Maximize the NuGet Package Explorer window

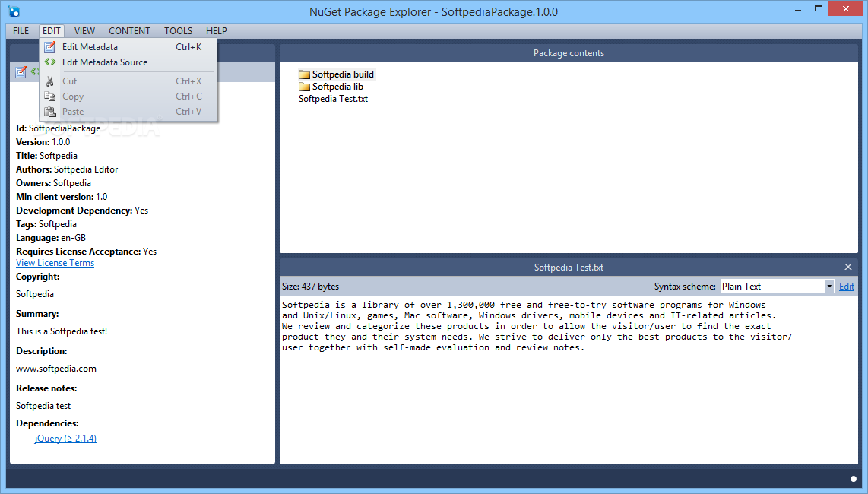click(x=819, y=9)
